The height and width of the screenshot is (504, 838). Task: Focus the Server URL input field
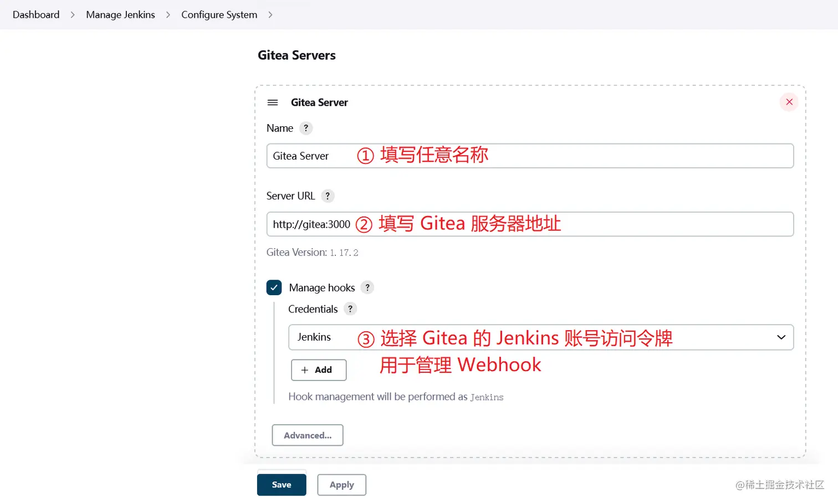point(530,224)
